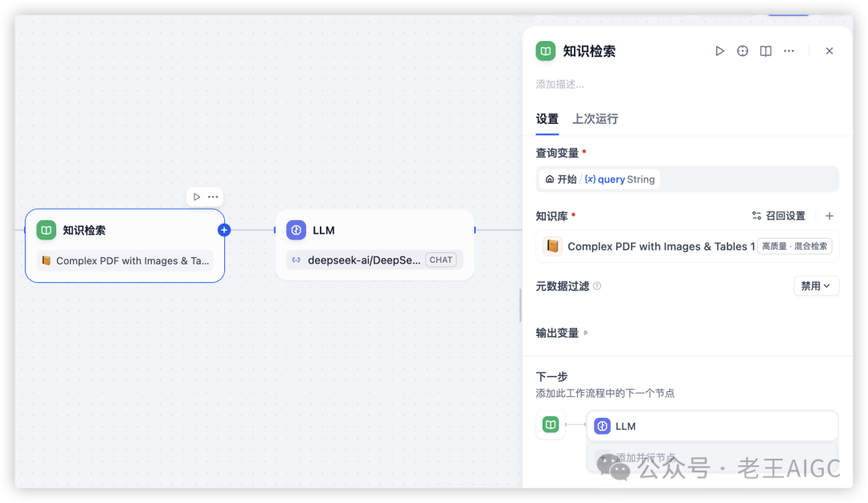Open the 知识检索 node's green knowledge icon

pos(46,230)
